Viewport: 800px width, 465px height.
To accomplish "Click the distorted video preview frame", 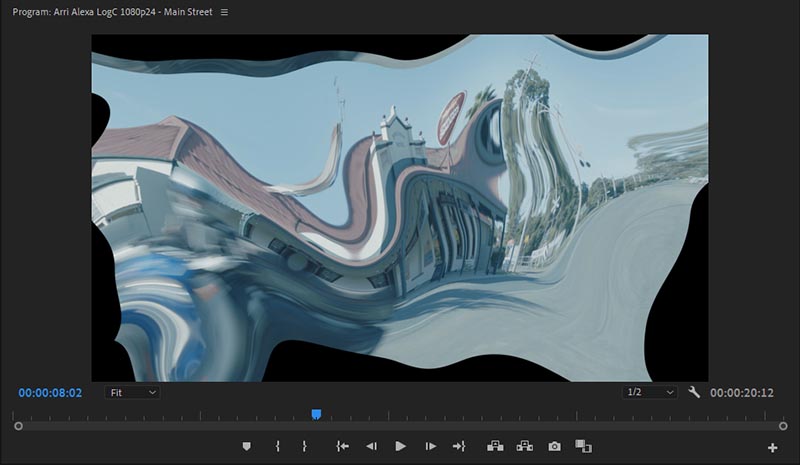I will point(399,208).
